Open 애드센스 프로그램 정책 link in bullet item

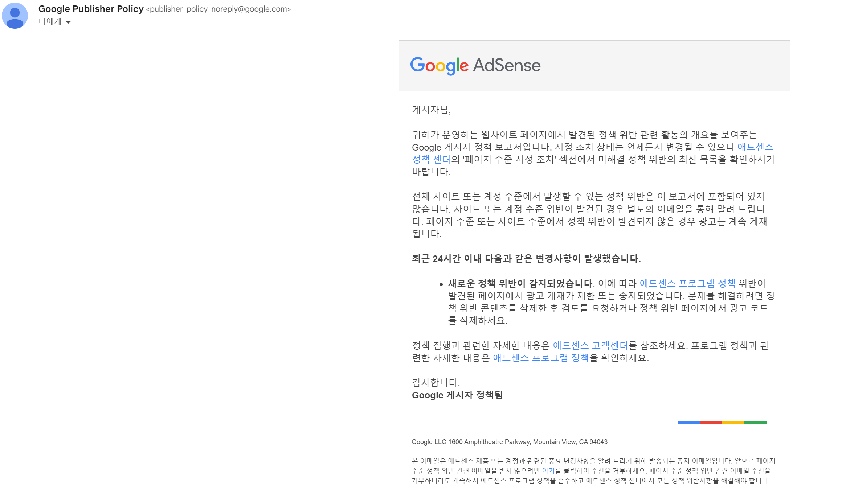pos(687,283)
